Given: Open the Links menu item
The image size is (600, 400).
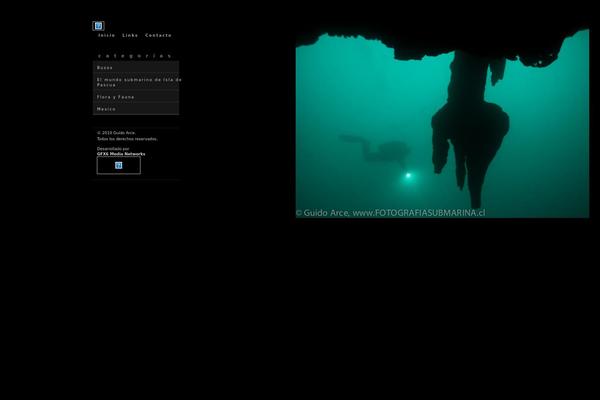Looking at the screenshot, I should coord(130,35).
